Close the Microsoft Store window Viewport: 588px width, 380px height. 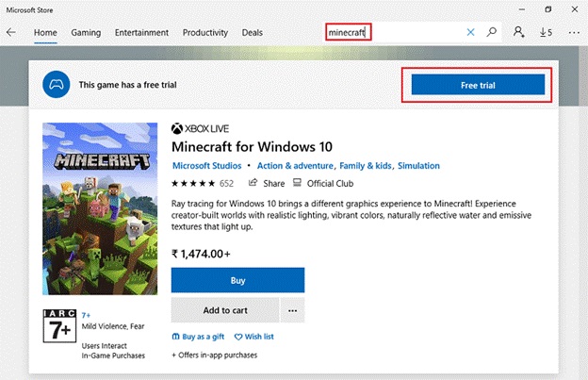(575, 9)
